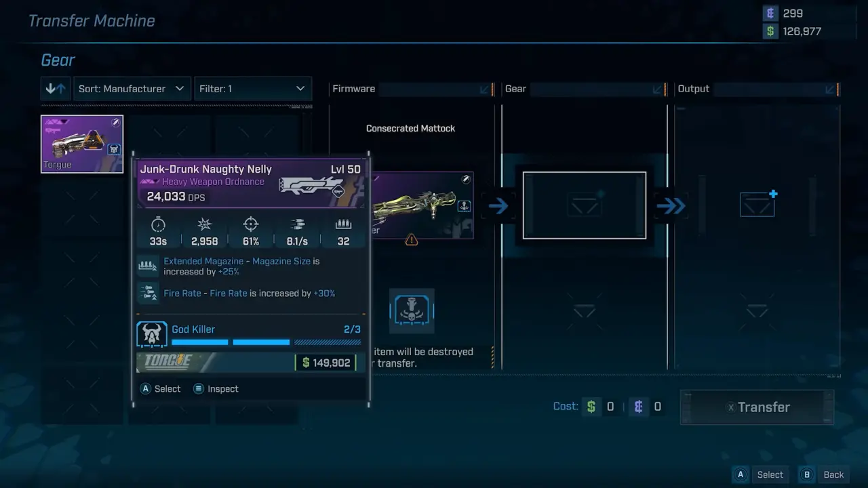Image resolution: width=868 pixels, height=488 pixels.
Task: Click the Gear column header arrow icon
Action: pos(657,89)
